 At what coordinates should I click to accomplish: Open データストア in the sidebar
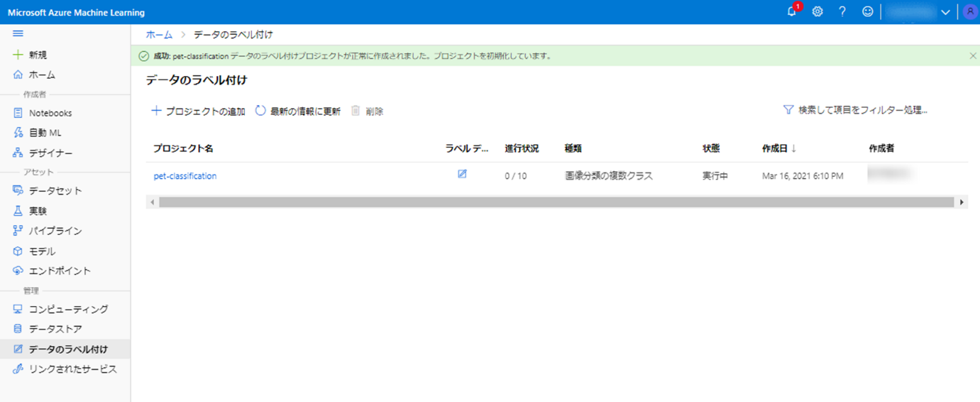coord(48,329)
